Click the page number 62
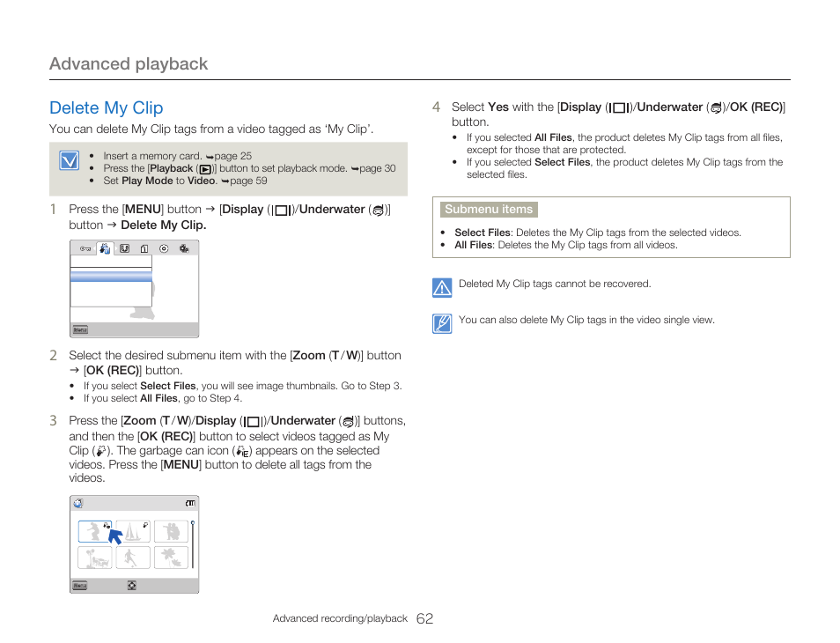Screen dimensions: 840x643 coord(424,619)
